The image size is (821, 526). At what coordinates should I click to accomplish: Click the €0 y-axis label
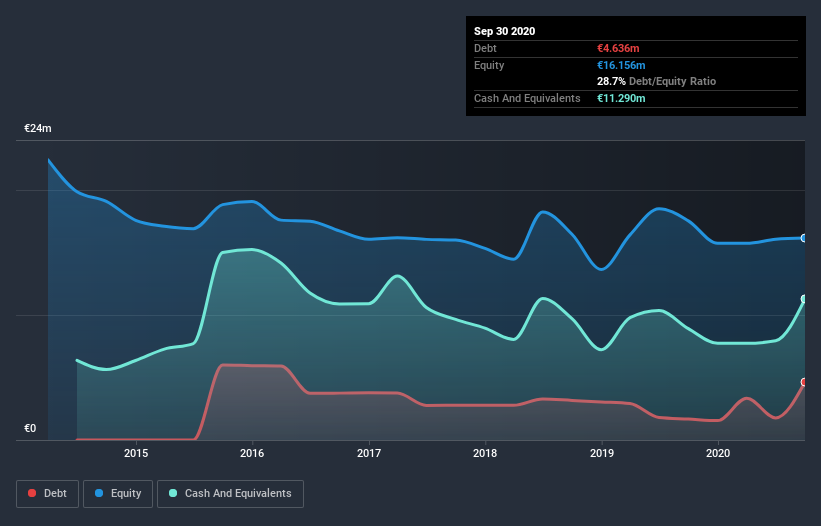(30, 428)
